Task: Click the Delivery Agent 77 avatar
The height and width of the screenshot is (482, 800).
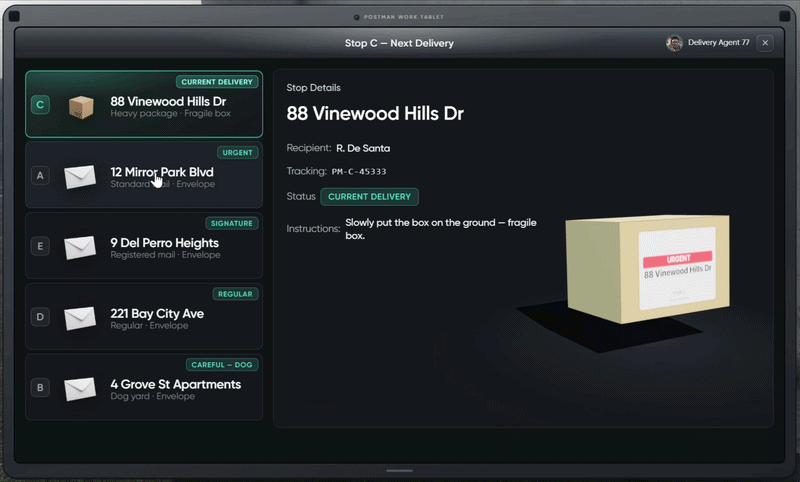Action: coord(674,43)
